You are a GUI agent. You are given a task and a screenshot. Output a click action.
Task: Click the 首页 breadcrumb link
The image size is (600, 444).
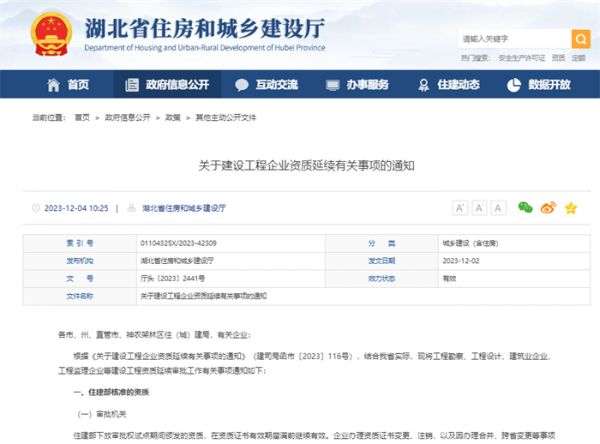[x=82, y=118]
